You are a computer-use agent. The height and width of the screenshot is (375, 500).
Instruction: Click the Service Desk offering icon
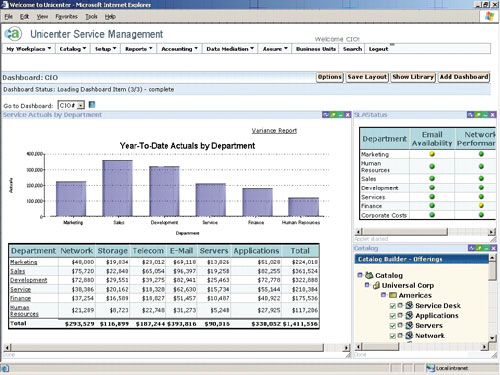coord(409,305)
